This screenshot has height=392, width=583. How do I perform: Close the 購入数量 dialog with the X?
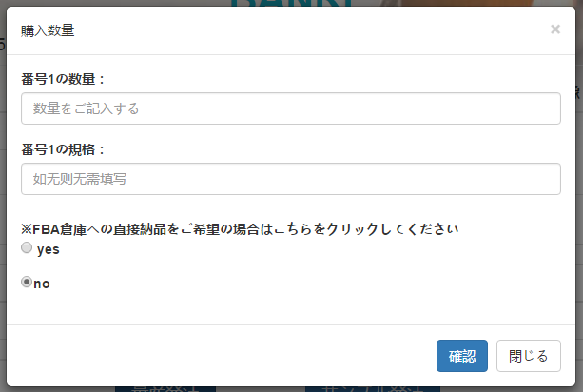(555, 29)
